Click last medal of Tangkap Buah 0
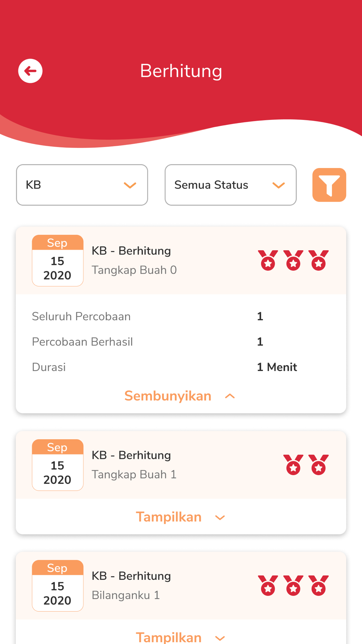The height and width of the screenshot is (644, 362). pyautogui.click(x=319, y=260)
